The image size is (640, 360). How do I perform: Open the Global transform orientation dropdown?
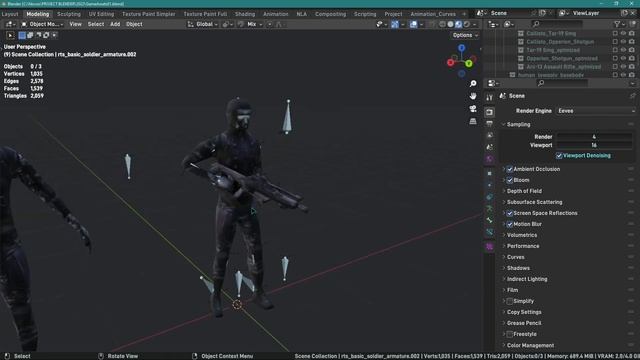[x=202, y=24]
